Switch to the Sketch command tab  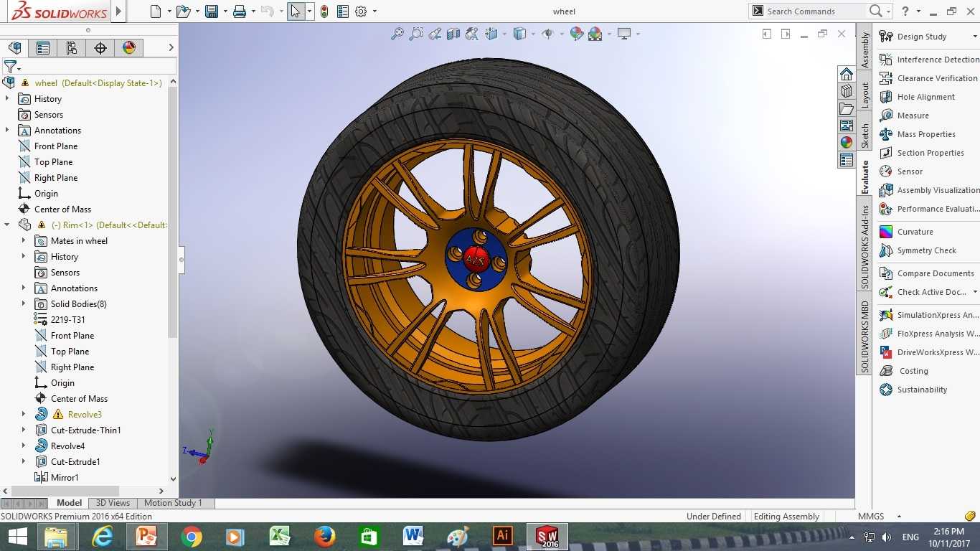coord(865,136)
